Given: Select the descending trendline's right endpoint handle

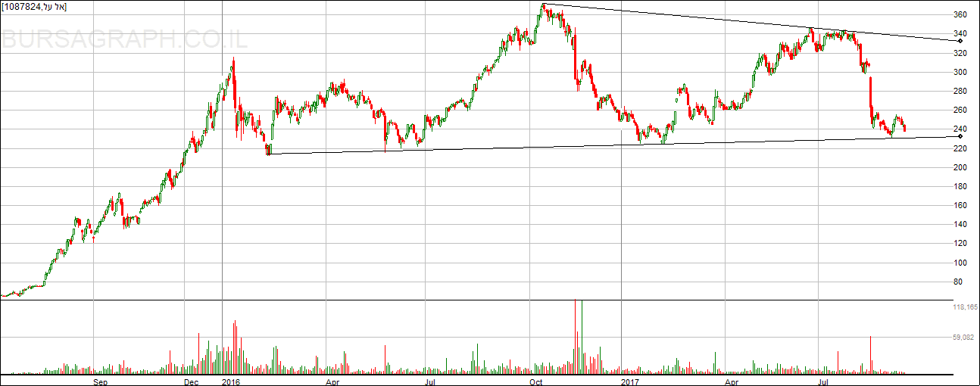Looking at the screenshot, I should tap(960, 40).
